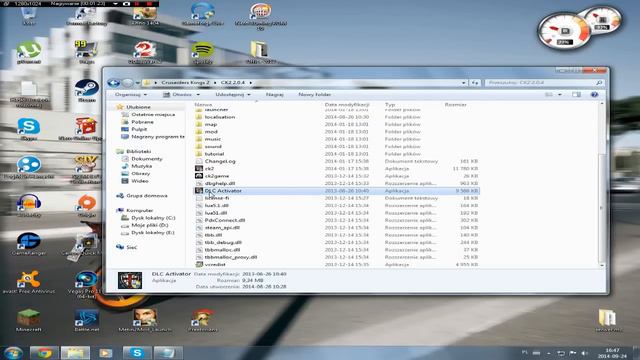Select Sieć in the navigation pane
The height and width of the screenshot is (360, 640).
(x=131, y=247)
